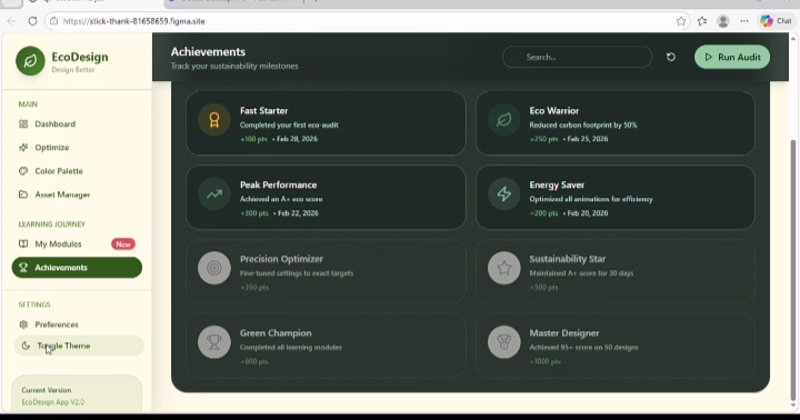Select the Eco Warrior title
800x420 pixels.
click(554, 111)
